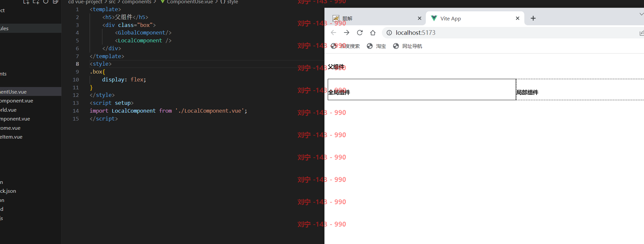Image resolution: width=644 pixels, height=244 pixels.
Task: Click the div class="box" code line
Action: tap(129, 25)
